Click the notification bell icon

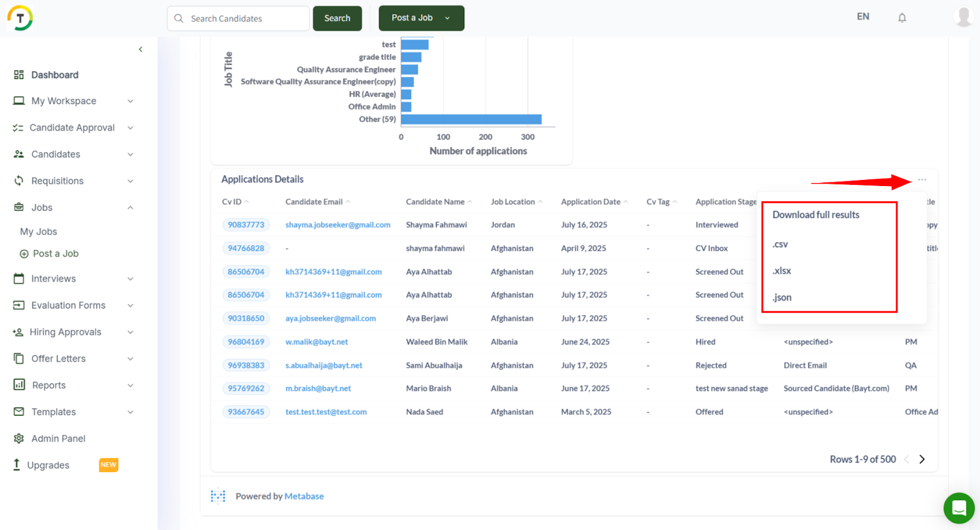tap(902, 18)
